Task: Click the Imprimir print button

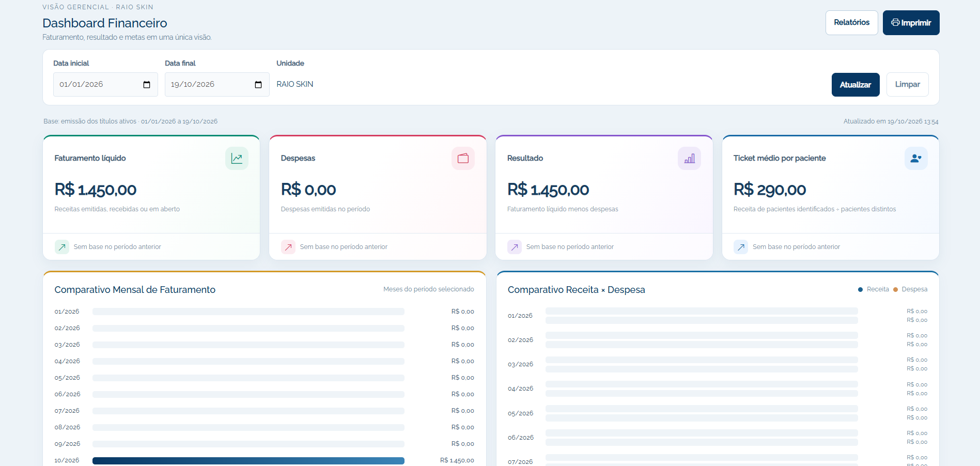Action: pos(911,23)
